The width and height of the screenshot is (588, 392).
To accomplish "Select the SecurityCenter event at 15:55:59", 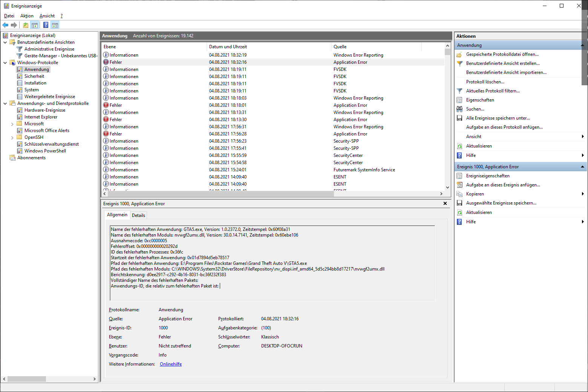I will pos(273,155).
